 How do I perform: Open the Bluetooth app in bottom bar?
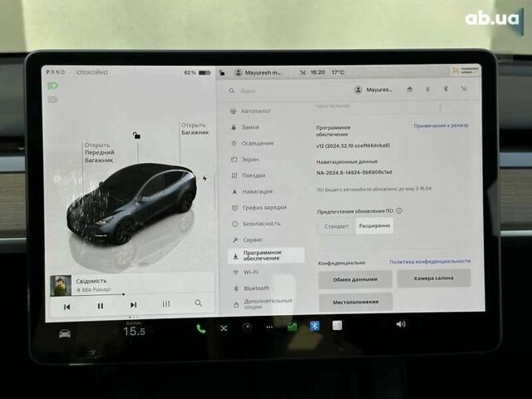[314, 326]
